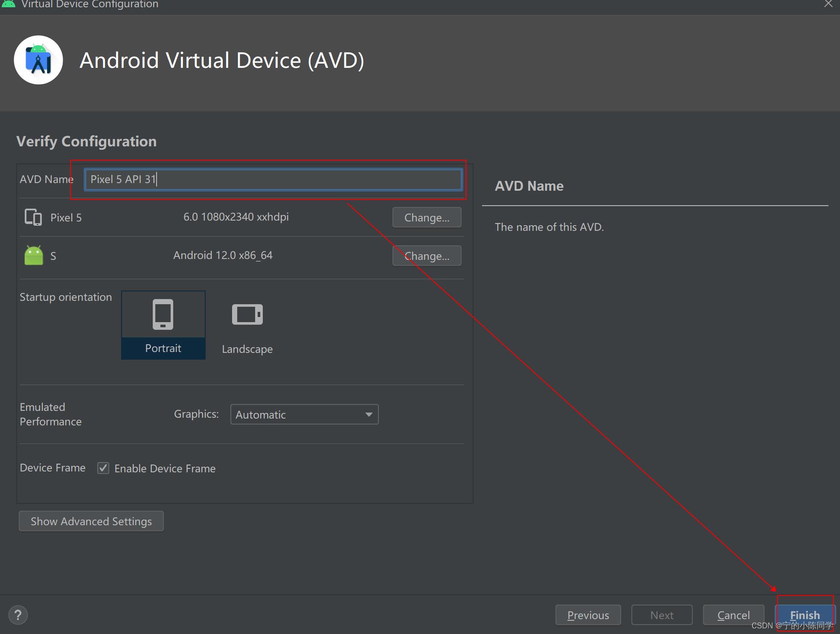The width and height of the screenshot is (840, 634).
Task: Close the Virtual Device Configuration window
Action: (x=828, y=4)
